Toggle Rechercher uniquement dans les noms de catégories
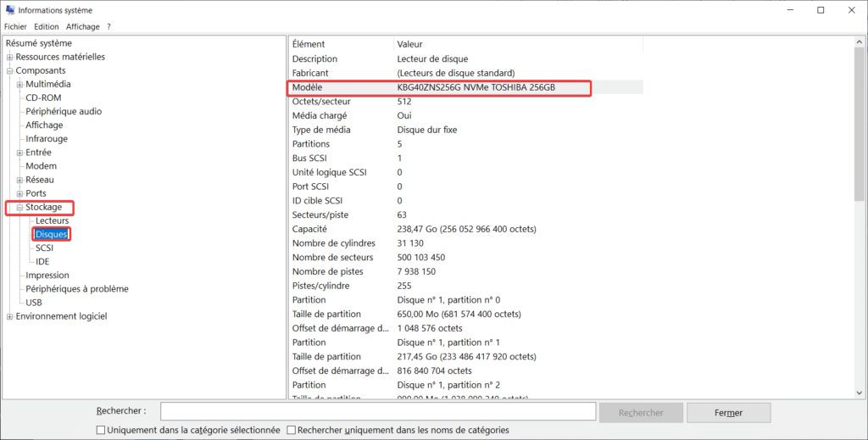The image size is (868, 440). pos(292,430)
